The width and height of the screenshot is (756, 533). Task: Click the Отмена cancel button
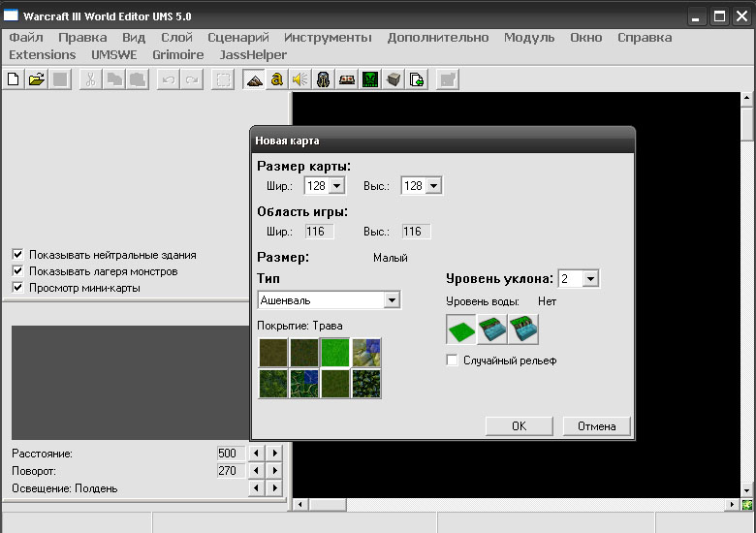(x=596, y=426)
